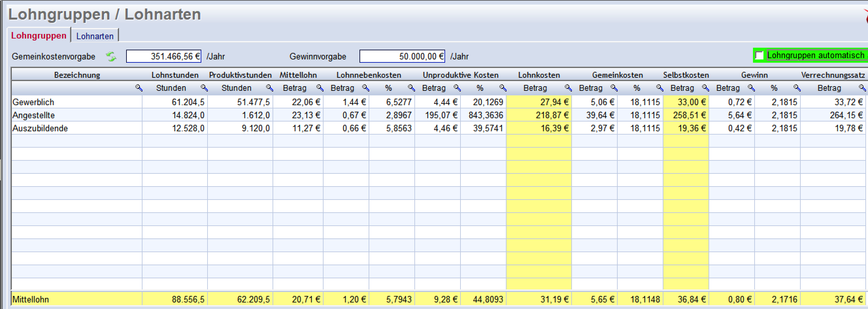Switch to the Lohnarten tab

tap(95, 36)
